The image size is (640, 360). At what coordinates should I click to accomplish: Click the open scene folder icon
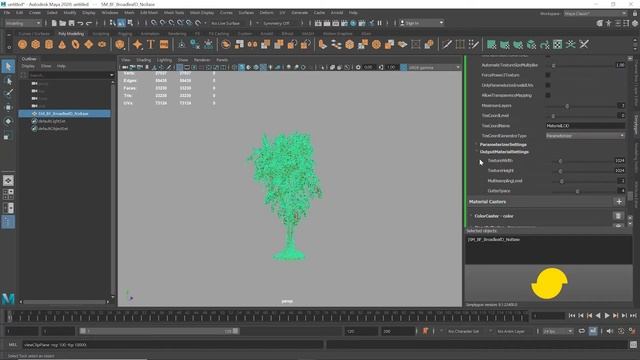[62, 23]
